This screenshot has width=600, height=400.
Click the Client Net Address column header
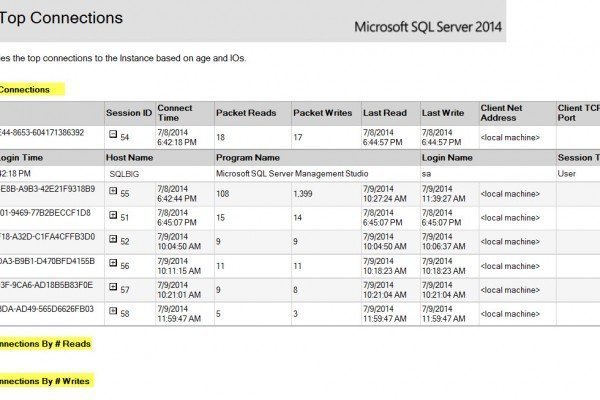pyautogui.click(x=501, y=113)
